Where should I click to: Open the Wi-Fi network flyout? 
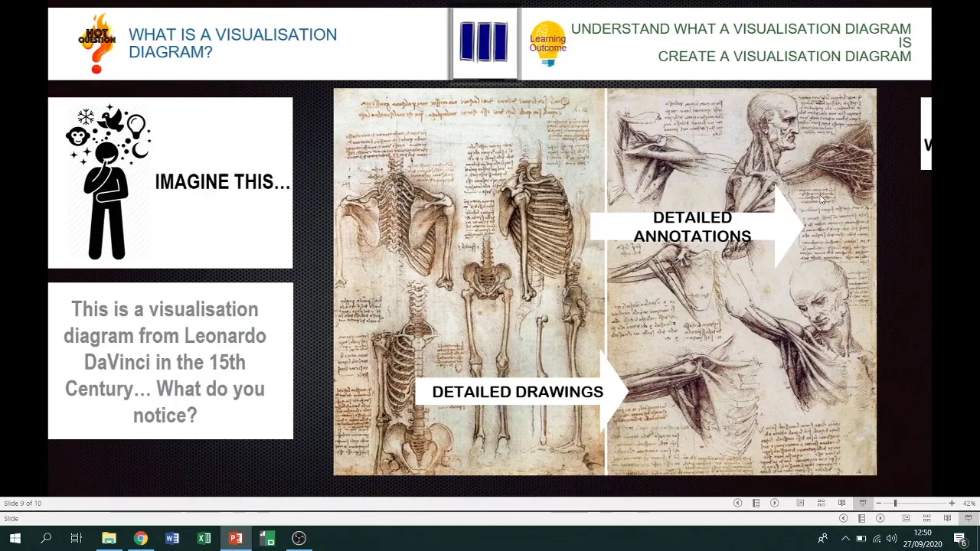click(x=876, y=539)
